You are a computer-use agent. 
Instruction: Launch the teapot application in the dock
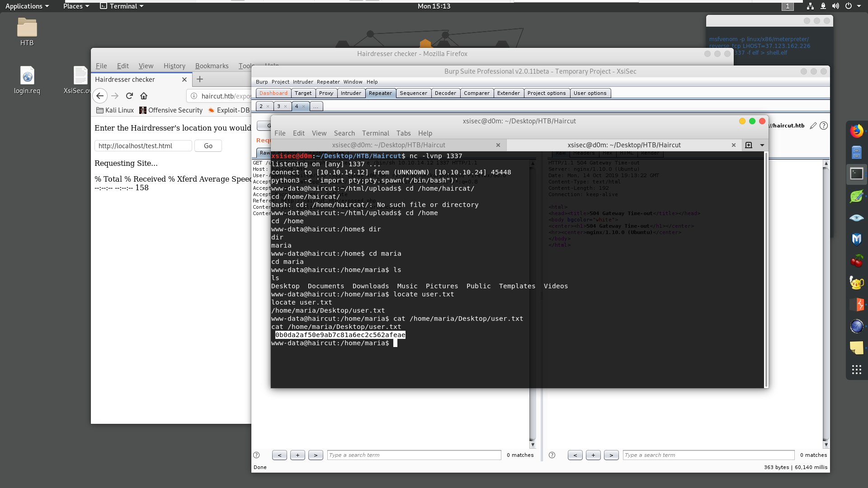pos(856,283)
